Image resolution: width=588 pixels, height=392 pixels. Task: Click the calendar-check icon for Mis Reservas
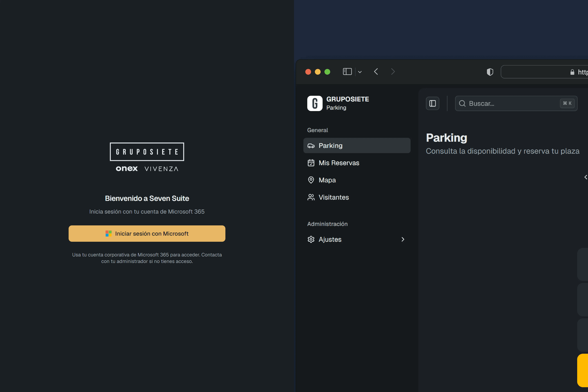pos(311,163)
